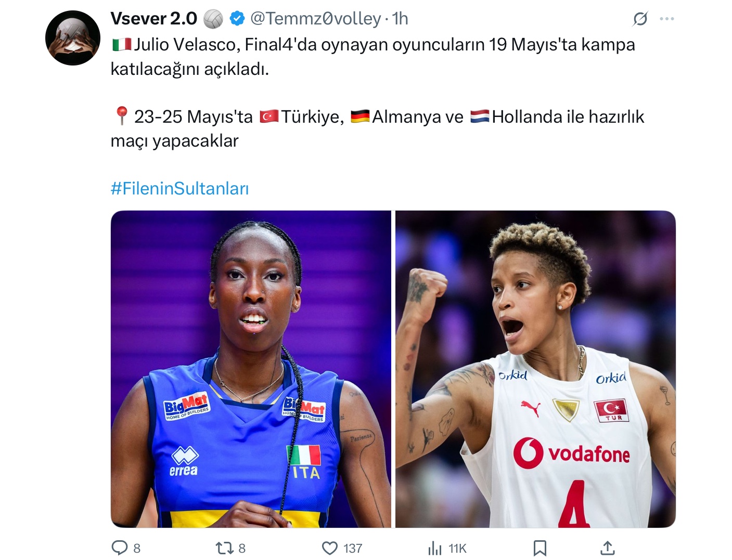Open the white Vodafone jersey photo
The image size is (732, 560).
[535, 369]
